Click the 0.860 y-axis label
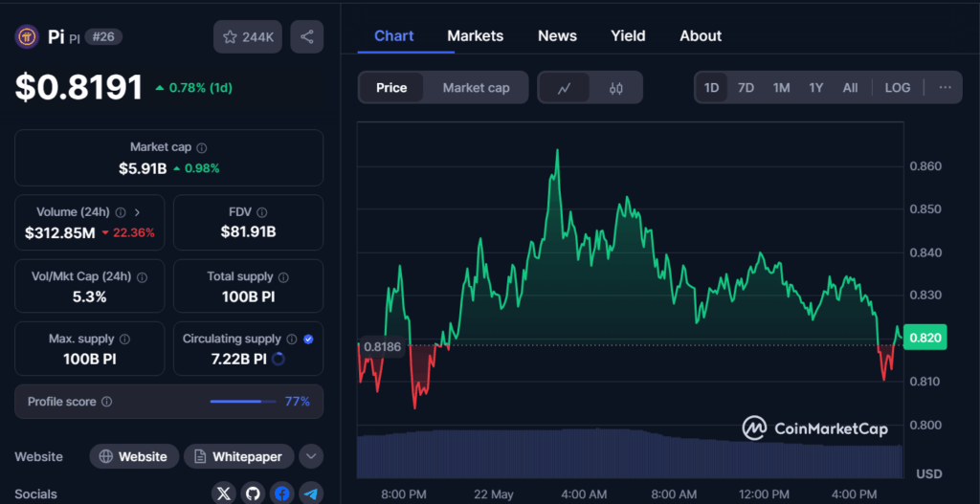The height and width of the screenshot is (504, 980). point(924,166)
